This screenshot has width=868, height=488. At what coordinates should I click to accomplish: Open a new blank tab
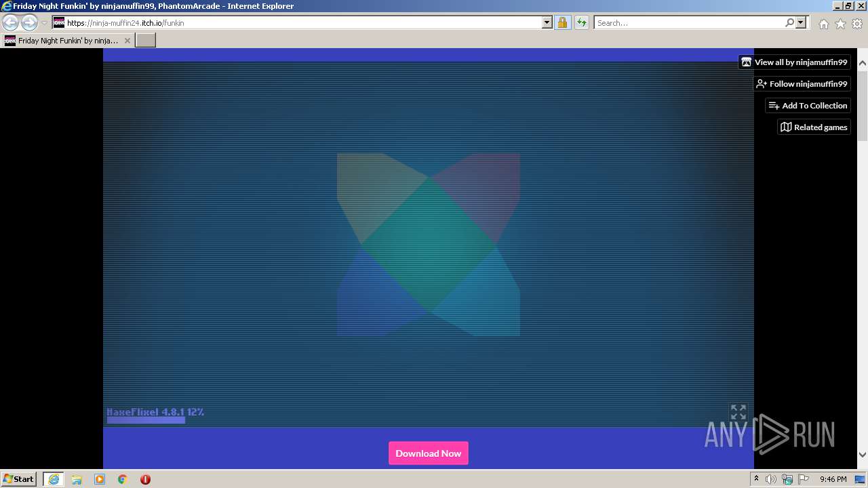(146, 41)
